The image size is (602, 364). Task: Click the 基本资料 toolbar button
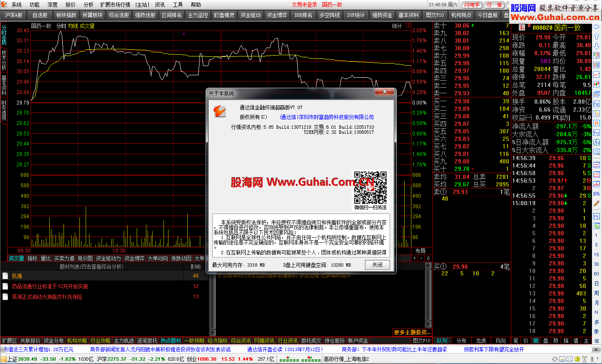409,15
